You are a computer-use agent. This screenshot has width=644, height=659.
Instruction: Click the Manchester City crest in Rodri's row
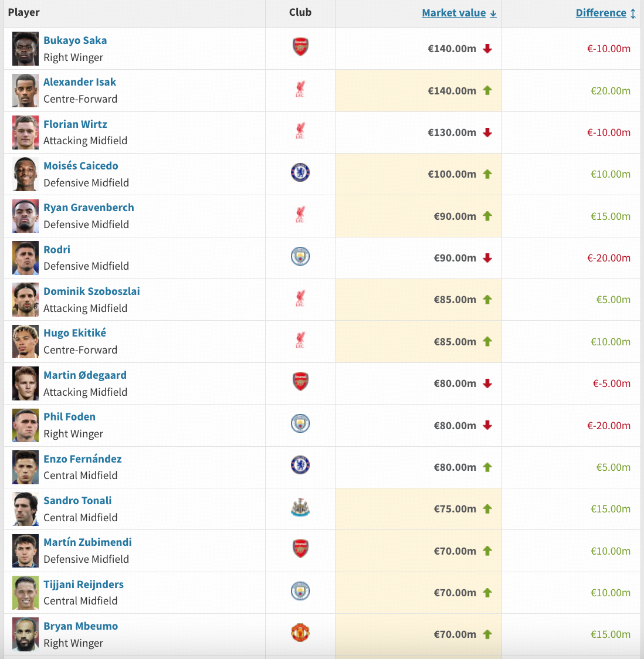pos(300,256)
